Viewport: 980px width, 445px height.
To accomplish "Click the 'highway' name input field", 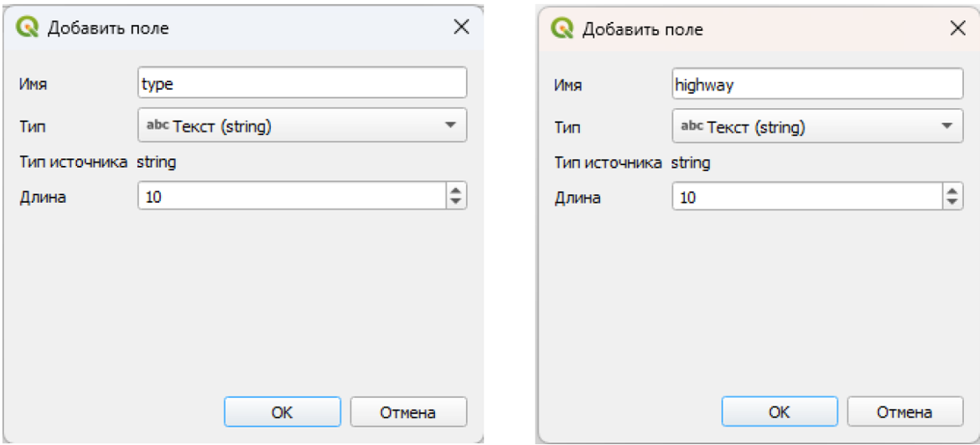I will tap(817, 85).
